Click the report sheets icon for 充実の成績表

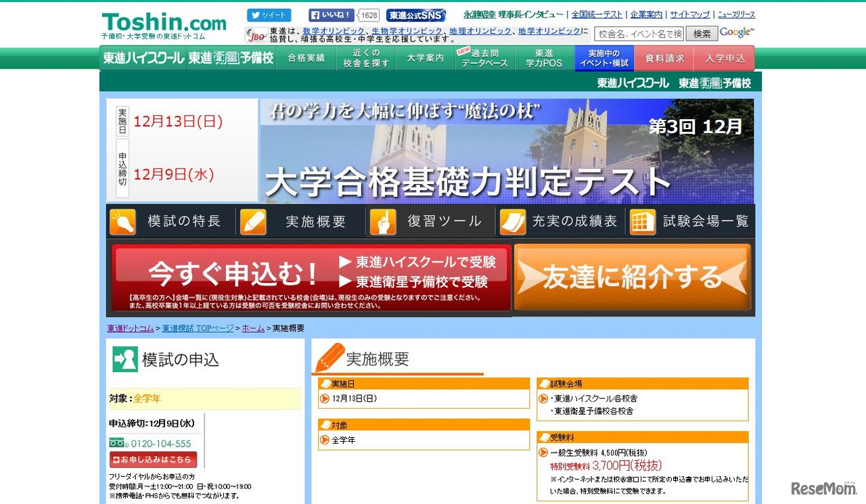point(513,221)
